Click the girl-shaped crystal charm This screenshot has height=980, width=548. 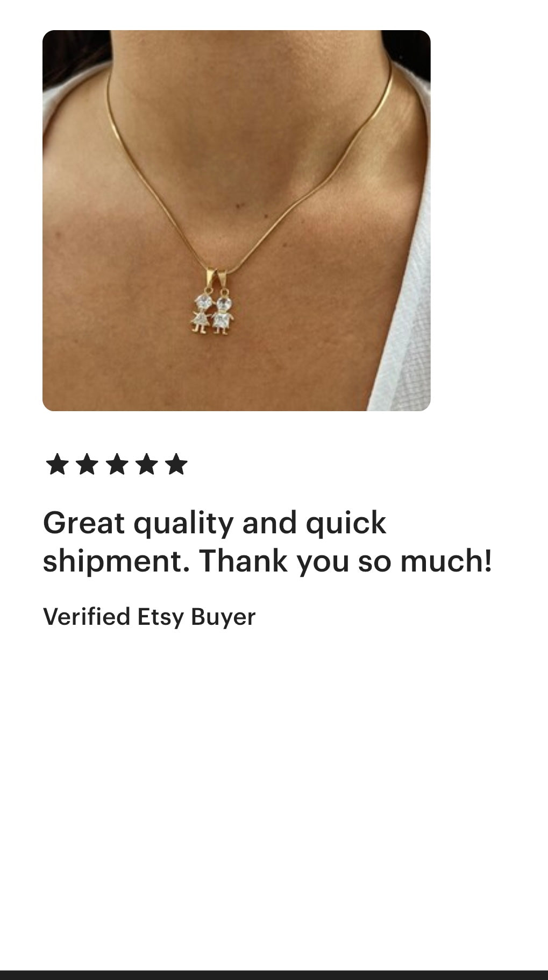[201, 313]
